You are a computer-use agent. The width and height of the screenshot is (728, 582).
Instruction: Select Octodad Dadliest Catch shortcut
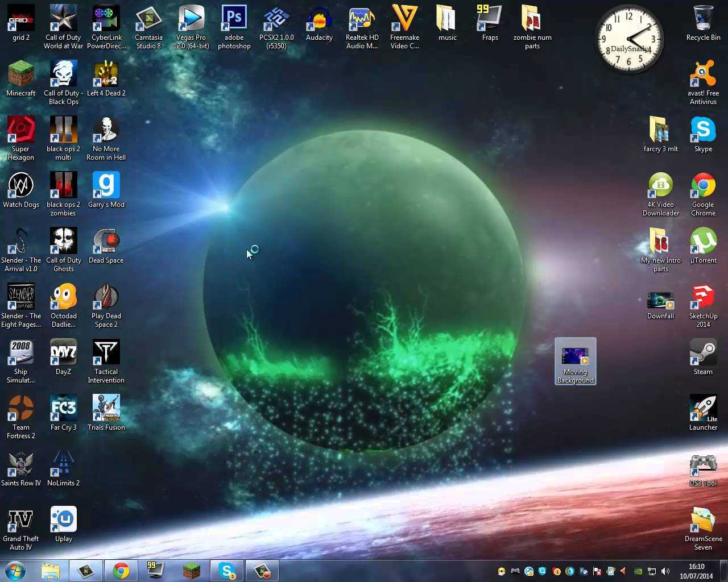point(63,306)
